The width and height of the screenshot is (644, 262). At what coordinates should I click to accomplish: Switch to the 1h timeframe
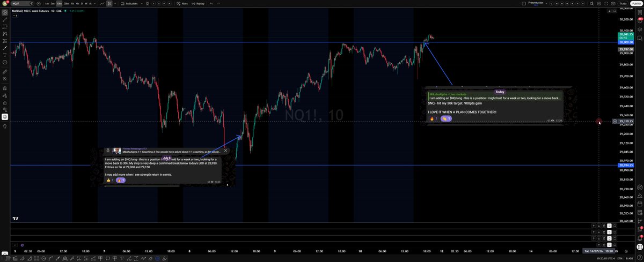pos(72,3)
